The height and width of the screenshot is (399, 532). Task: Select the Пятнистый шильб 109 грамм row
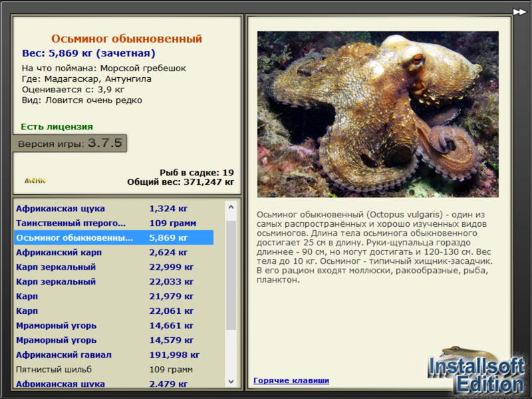tap(114, 370)
